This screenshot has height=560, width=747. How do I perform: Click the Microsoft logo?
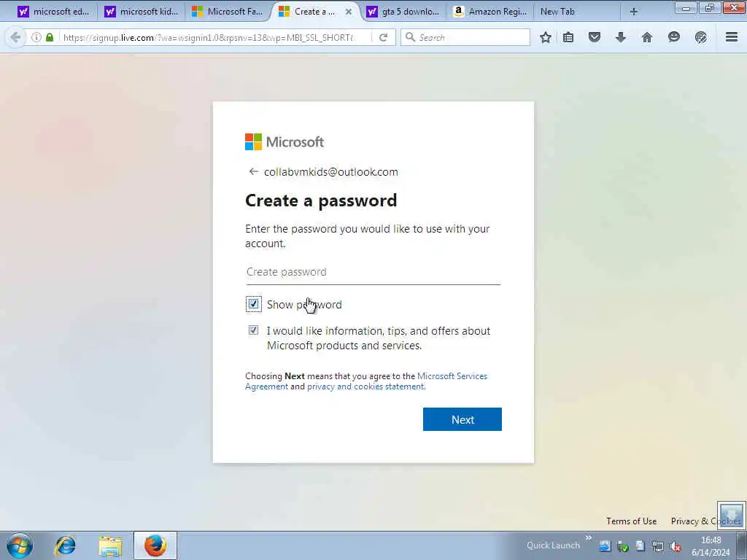pos(285,142)
